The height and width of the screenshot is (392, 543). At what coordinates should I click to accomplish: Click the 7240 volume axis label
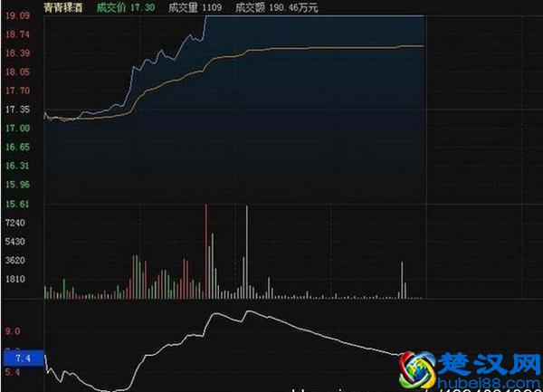click(x=15, y=223)
